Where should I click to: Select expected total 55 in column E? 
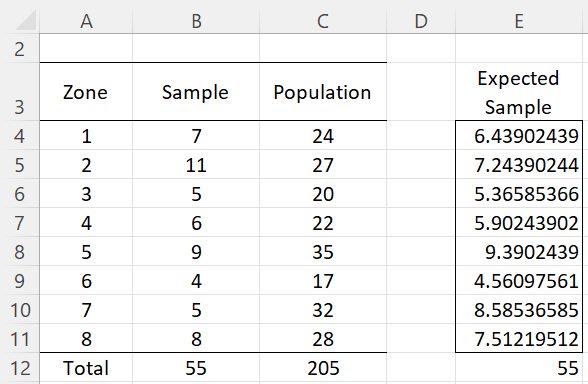click(519, 368)
